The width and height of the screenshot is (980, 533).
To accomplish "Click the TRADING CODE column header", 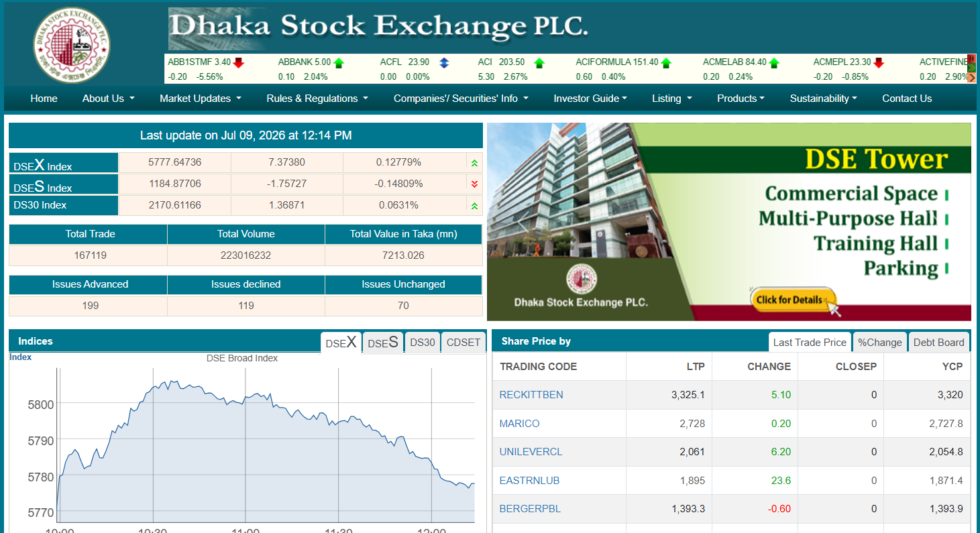I will (x=539, y=367).
